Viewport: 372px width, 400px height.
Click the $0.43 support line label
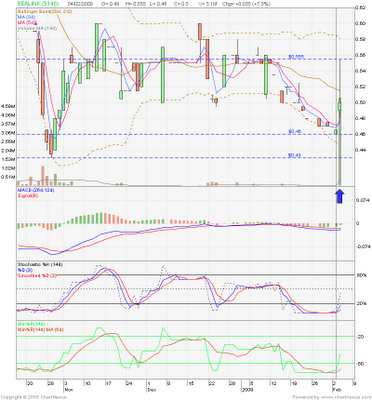point(295,155)
